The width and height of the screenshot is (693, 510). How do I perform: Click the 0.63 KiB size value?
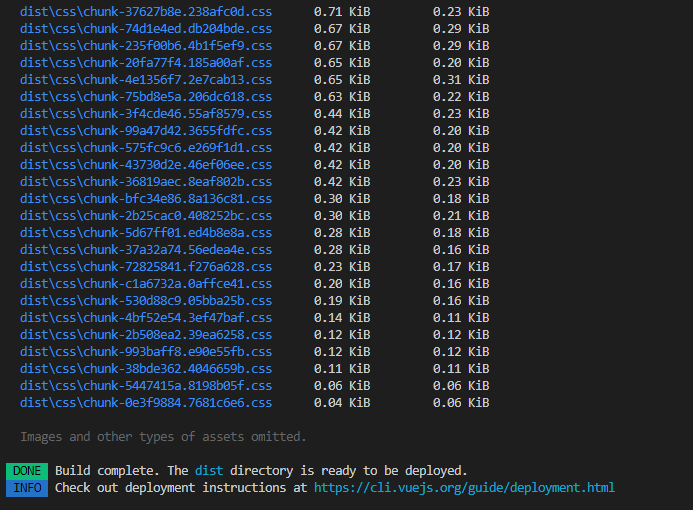[342, 97]
